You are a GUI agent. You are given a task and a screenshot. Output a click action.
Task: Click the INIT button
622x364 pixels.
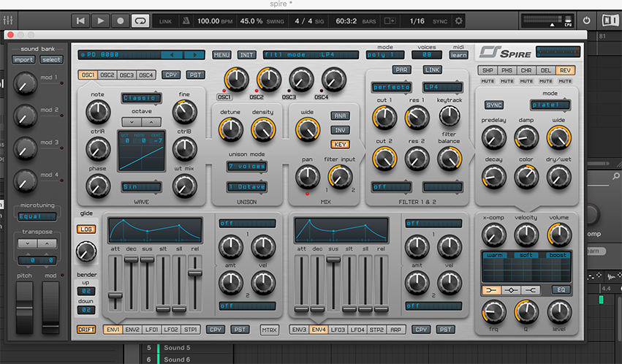(x=246, y=55)
